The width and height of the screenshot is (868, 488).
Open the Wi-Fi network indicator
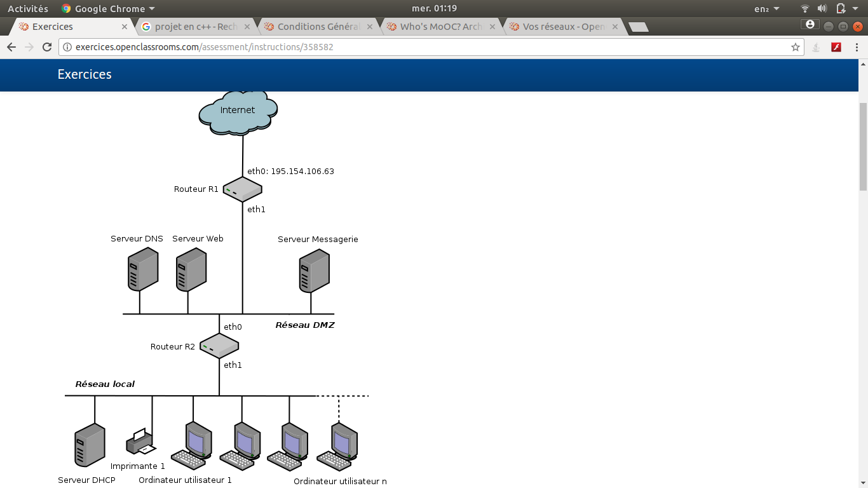click(805, 9)
